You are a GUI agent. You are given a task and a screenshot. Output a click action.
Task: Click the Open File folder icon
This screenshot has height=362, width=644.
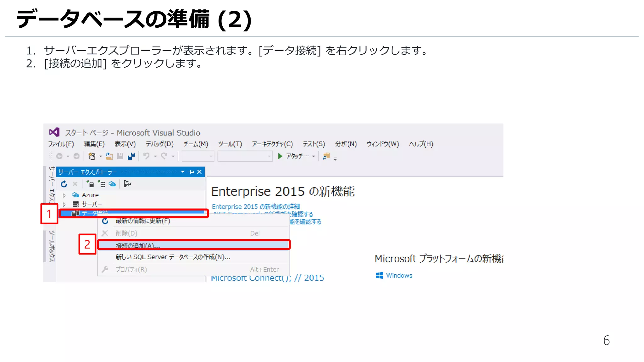pos(109,156)
